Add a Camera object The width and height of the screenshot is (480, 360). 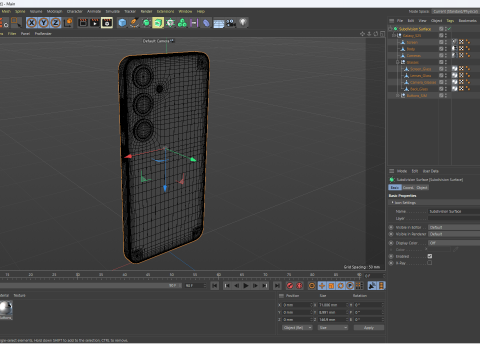[x=231, y=23]
